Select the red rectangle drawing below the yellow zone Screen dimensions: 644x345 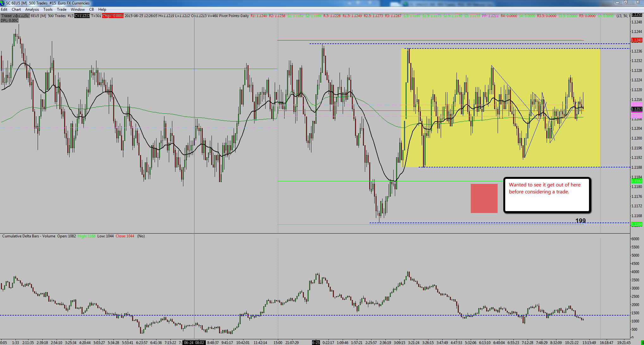(484, 198)
